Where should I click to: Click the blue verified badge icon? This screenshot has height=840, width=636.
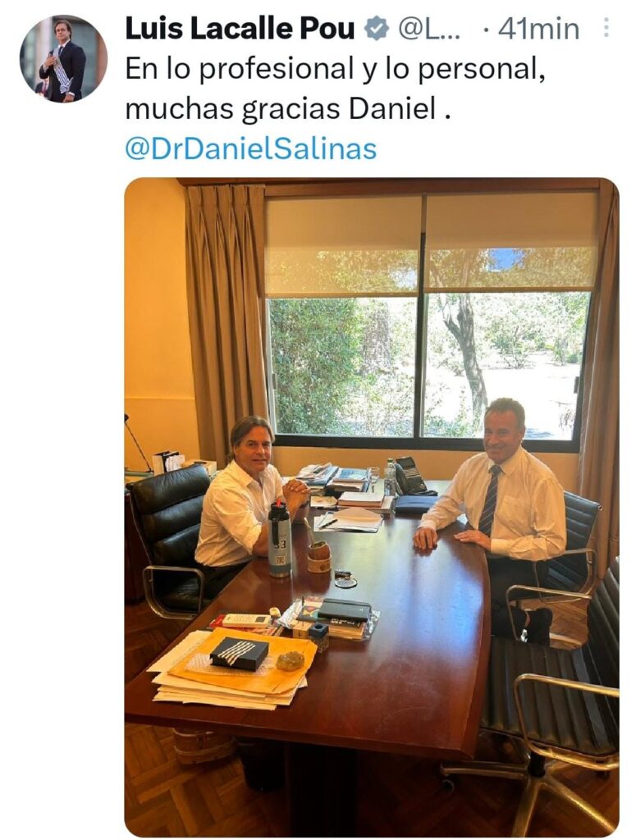[377, 29]
